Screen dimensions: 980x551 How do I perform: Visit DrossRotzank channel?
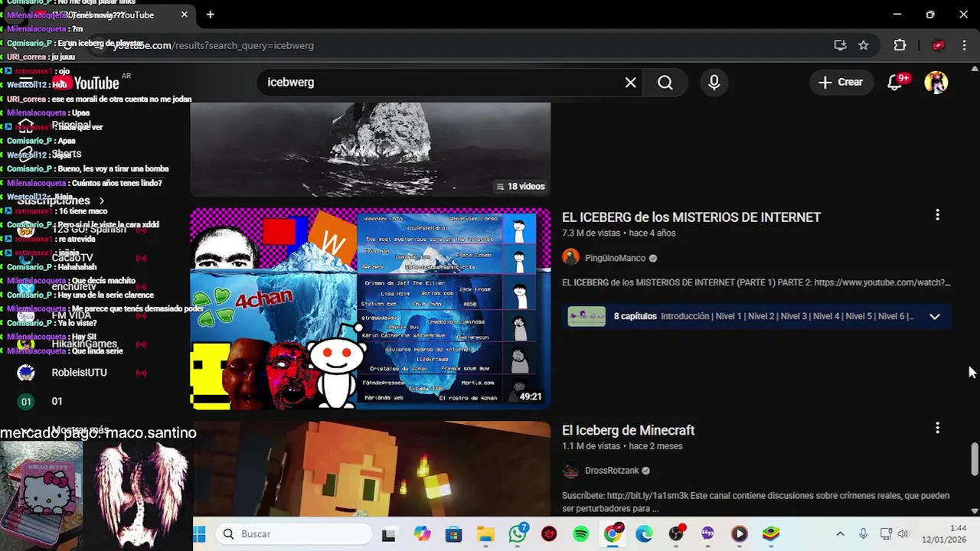click(x=611, y=471)
